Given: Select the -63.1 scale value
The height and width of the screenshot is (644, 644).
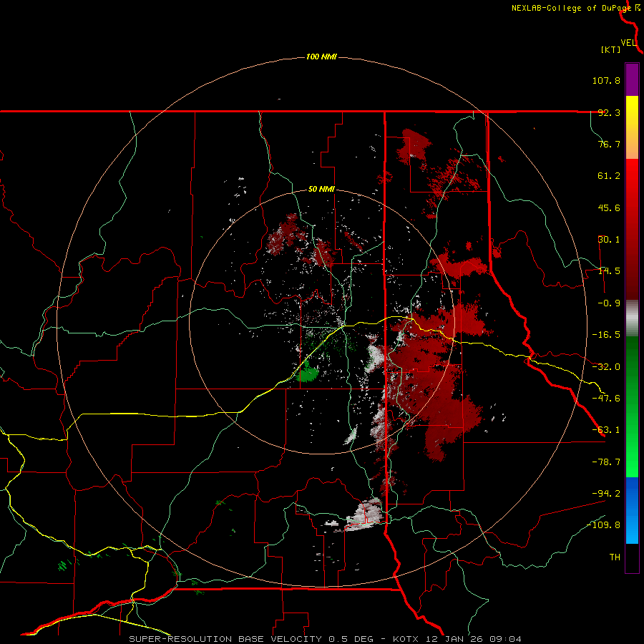Looking at the screenshot, I should [x=606, y=430].
